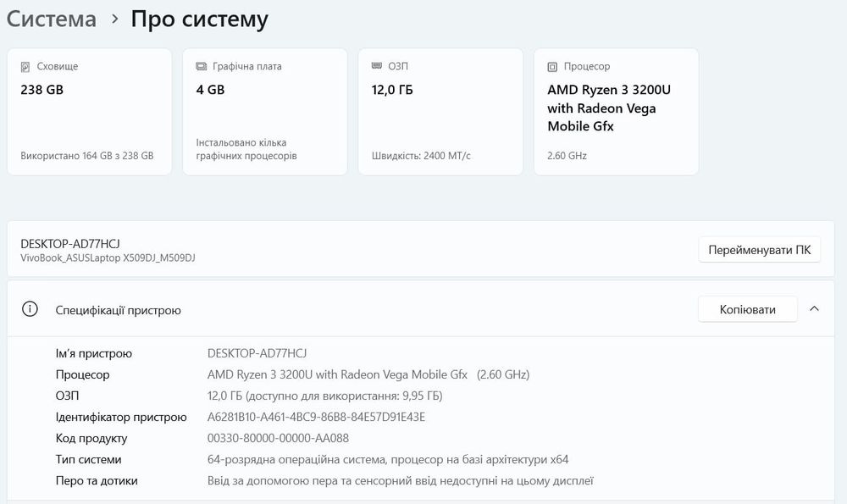
Task: Click the info icon by Специфікації пристрою
Action: (30, 309)
